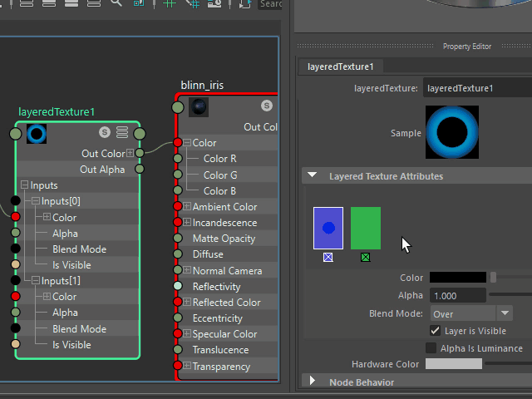Collapse the Layered Texture Attributes section
The height and width of the screenshot is (399, 532).
pos(313,176)
